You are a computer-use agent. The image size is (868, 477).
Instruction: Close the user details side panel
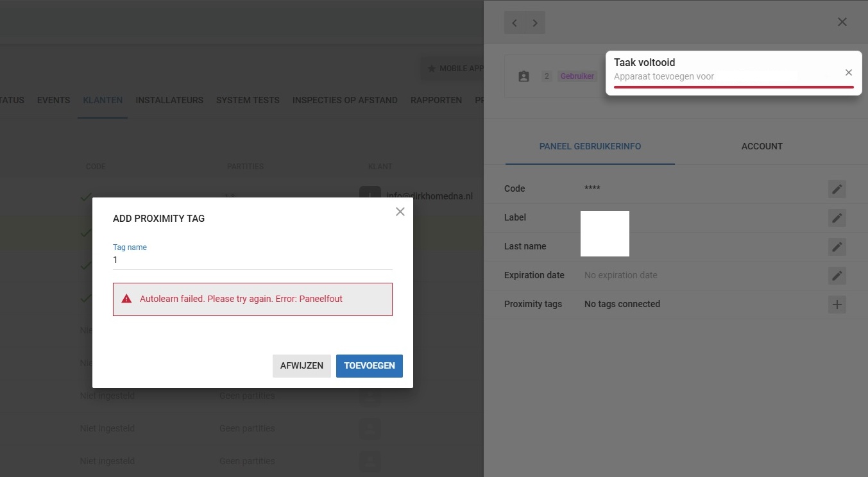(842, 22)
